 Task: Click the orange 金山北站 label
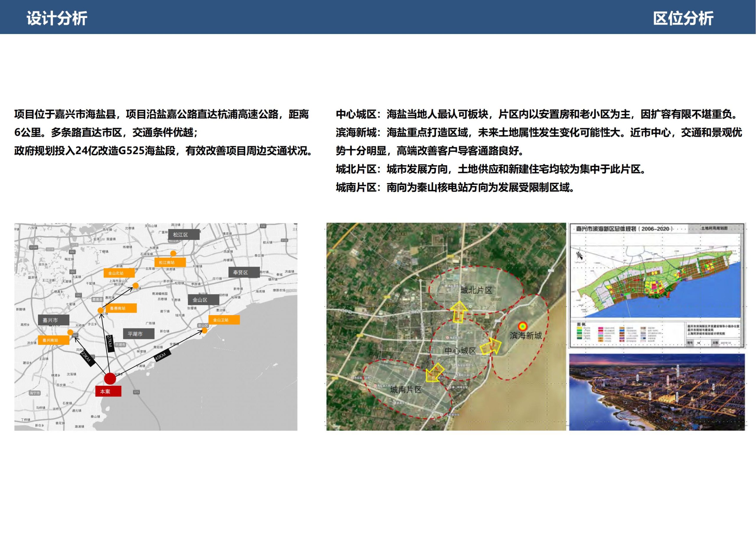click(x=119, y=273)
